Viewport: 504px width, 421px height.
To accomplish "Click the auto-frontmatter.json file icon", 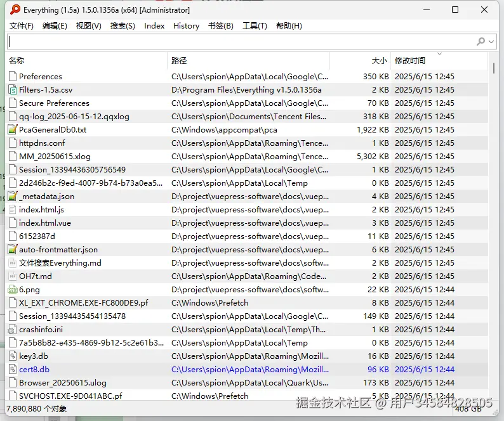I will pos(13,250).
